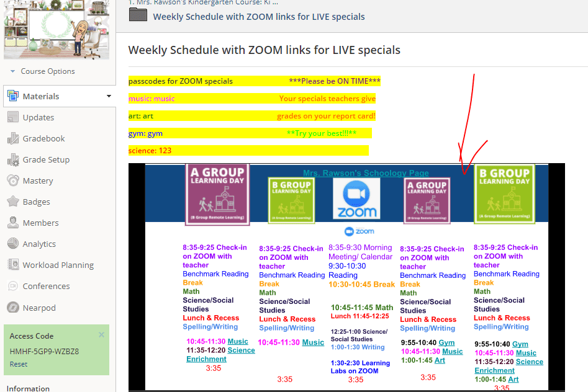Screen dimensions: 588x392
Task: Launch Conferences from its sidebar icon
Action: pyautogui.click(x=13, y=286)
